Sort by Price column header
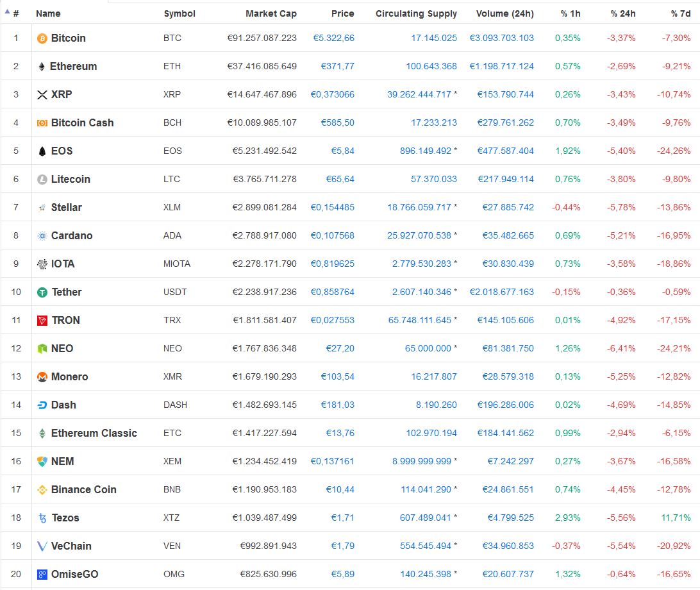This screenshot has width=700, height=590. [x=342, y=13]
